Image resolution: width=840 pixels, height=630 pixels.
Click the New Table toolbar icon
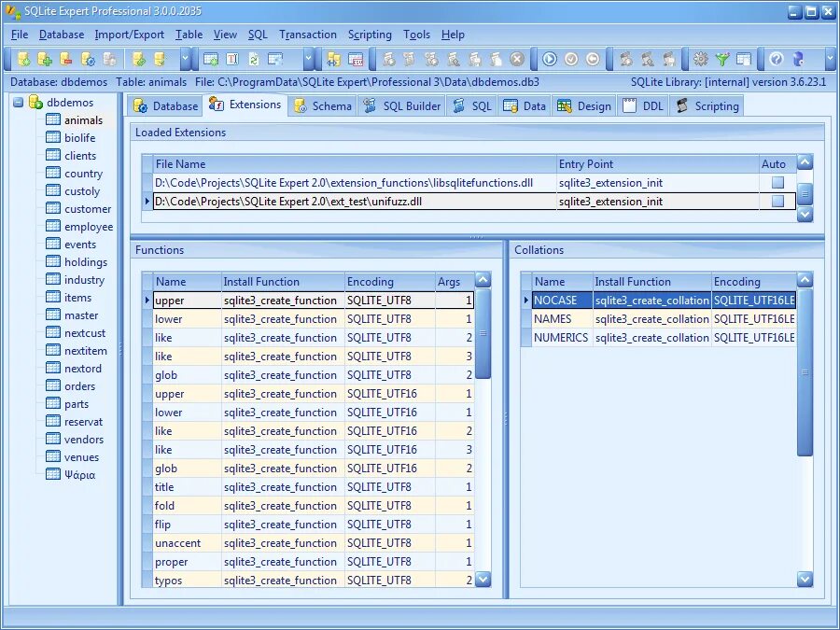pyautogui.click(x=211, y=59)
